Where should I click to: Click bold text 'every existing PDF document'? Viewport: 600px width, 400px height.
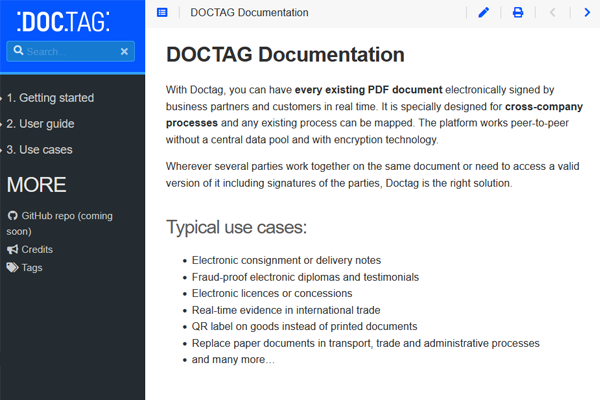tap(368, 90)
